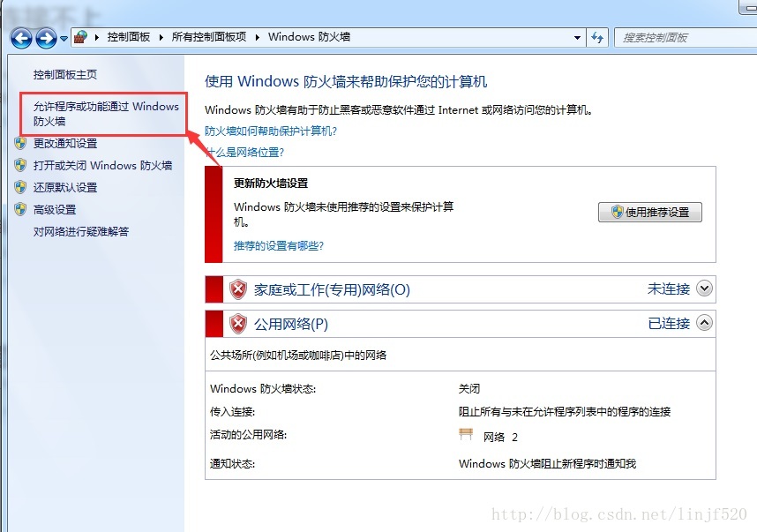
Task: Open 还原默认设置 link
Action: pos(65,187)
